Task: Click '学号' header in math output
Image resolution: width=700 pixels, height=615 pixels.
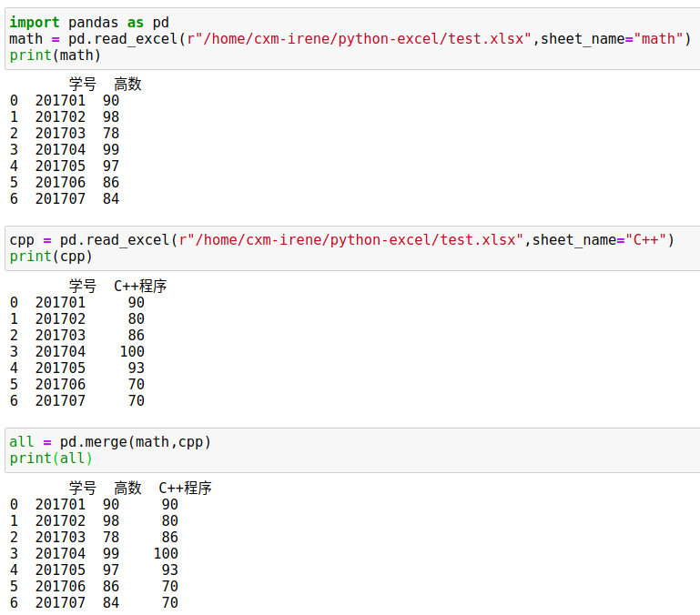Action: [x=83, y=84]
